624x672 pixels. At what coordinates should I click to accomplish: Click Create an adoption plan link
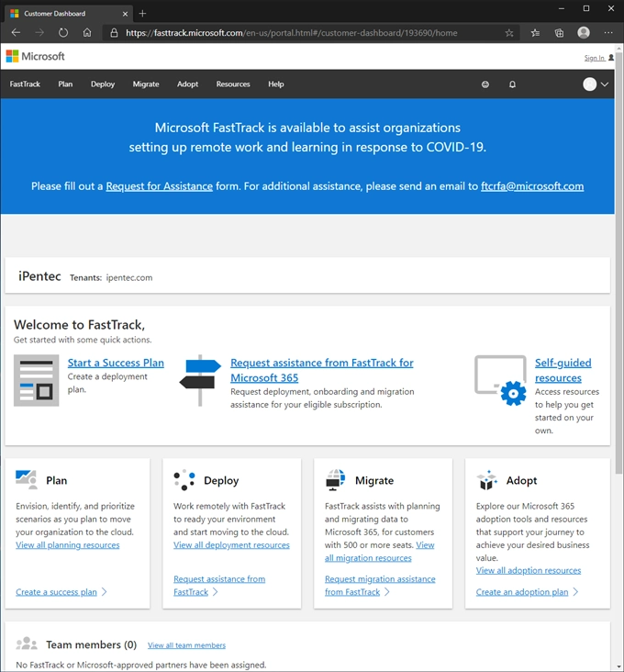click(522, 592)
